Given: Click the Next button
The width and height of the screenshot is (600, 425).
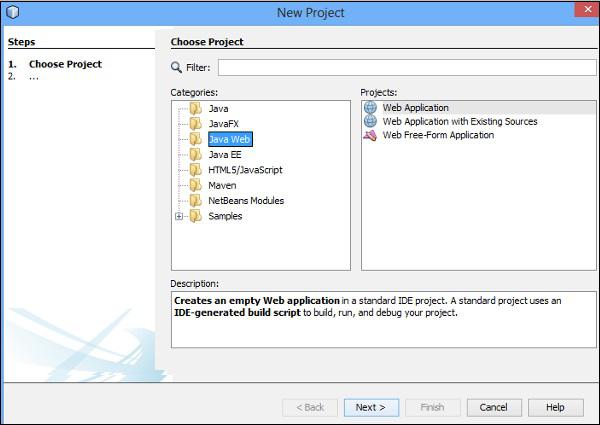Looking at the screenshot, I should (371, 407).
